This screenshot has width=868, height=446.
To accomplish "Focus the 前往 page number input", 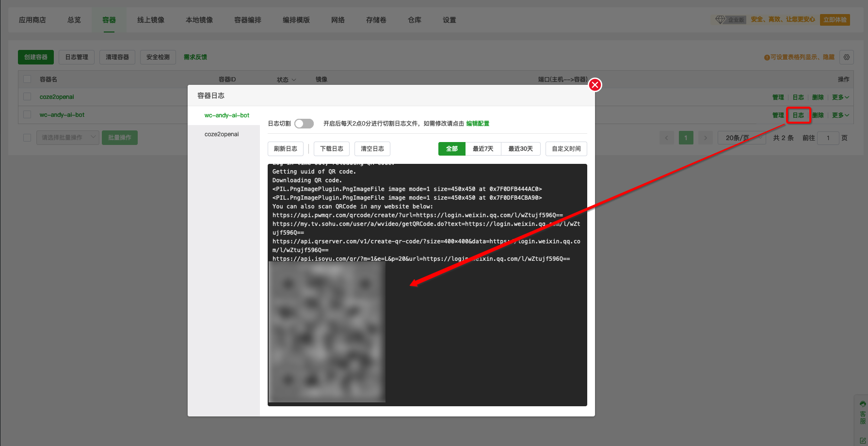I will [828, 138].
